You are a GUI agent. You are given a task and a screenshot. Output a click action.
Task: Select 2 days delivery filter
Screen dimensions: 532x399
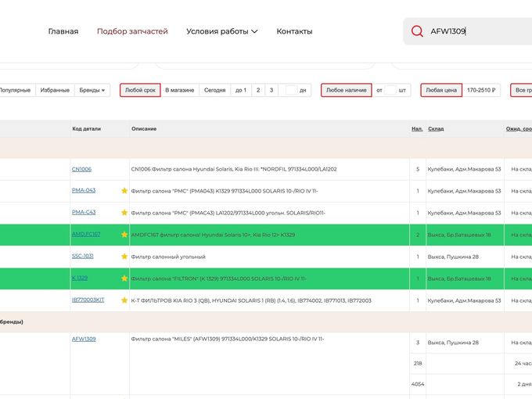(x=258, y=90)
